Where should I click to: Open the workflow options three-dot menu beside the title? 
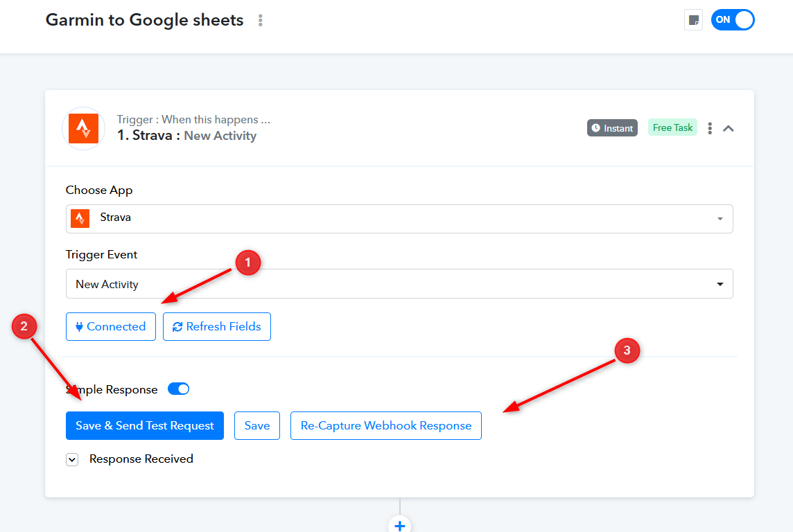click(261, 20)
